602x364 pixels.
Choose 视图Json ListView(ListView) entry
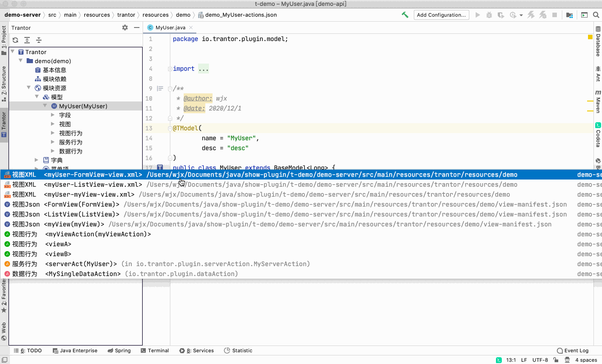301,214
